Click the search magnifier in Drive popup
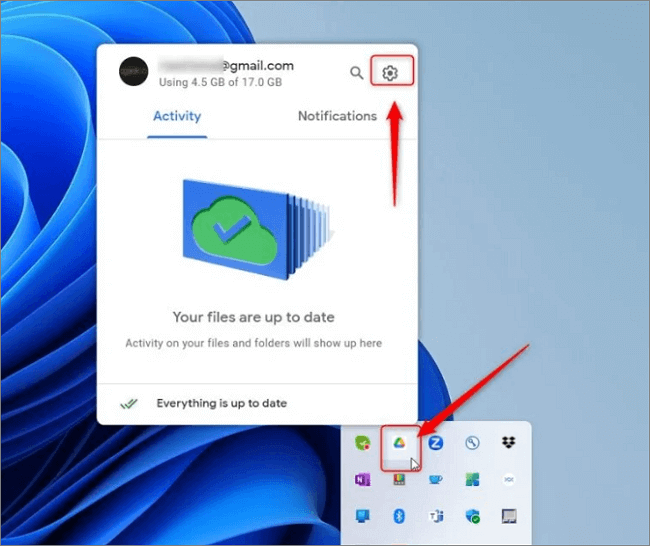650x546 pixels. point(356,73)
